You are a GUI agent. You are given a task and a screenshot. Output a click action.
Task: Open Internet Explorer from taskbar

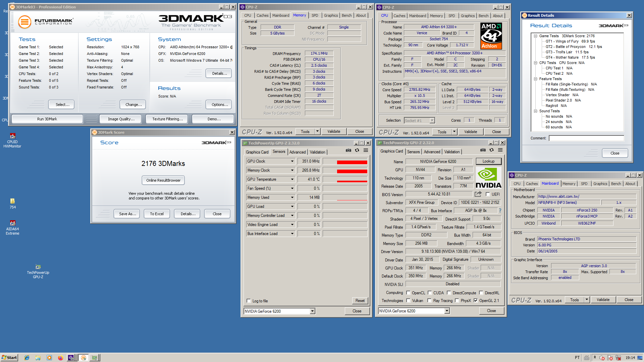coord(27,358)
